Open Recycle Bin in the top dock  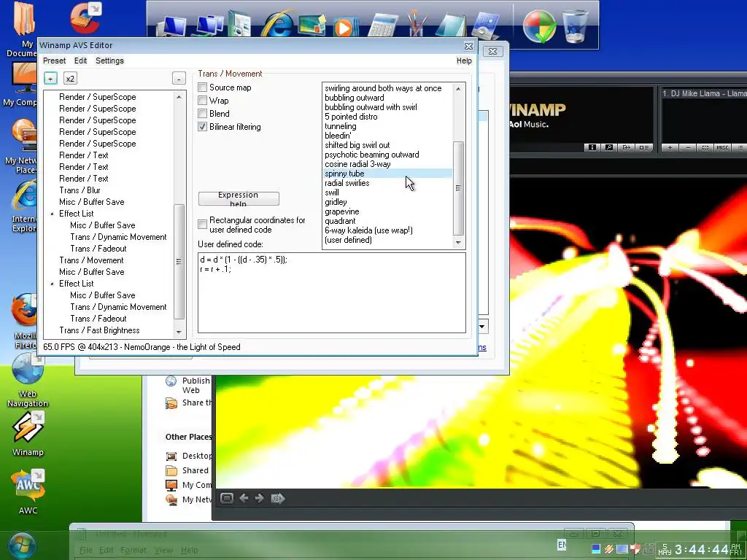pos(575,26)
